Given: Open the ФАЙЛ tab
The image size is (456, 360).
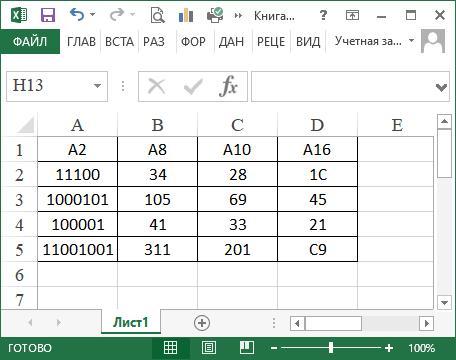Looking at the screenshot, I should pyautogui.click(x=30, y=42).
